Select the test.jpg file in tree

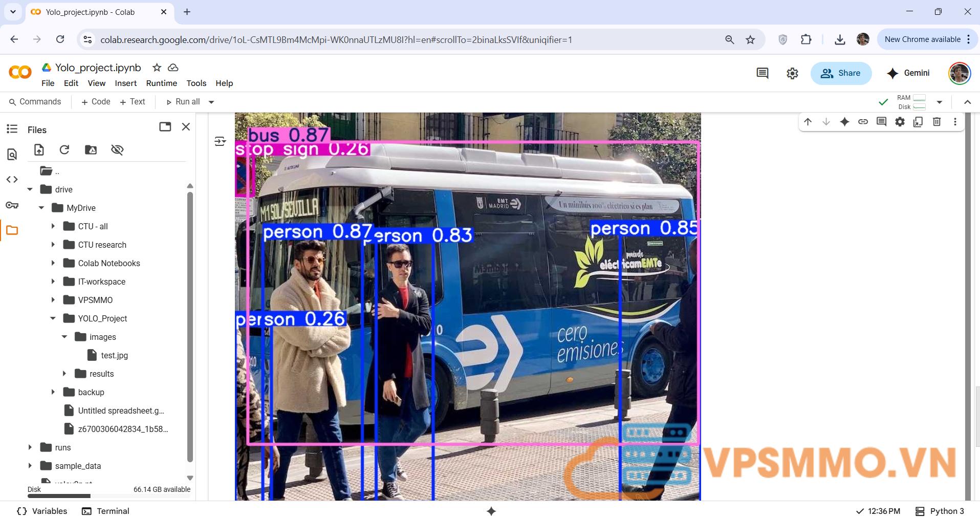click(114, 355)
